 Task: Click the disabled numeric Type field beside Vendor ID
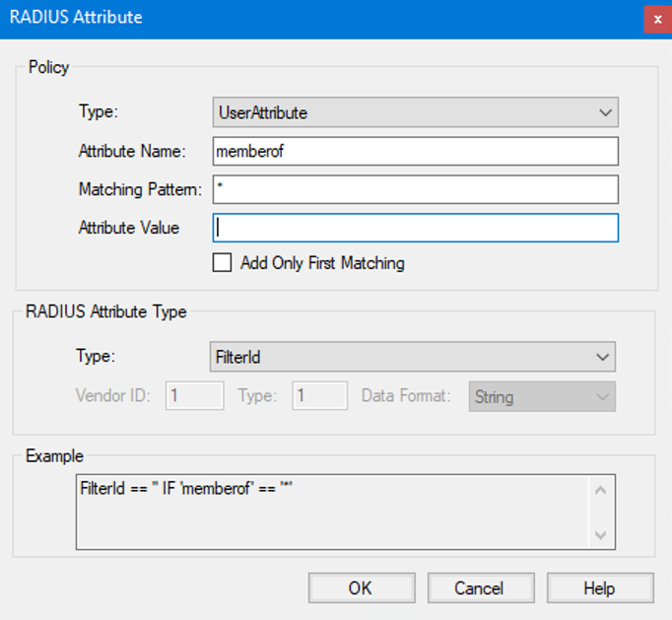pos(319,395)
